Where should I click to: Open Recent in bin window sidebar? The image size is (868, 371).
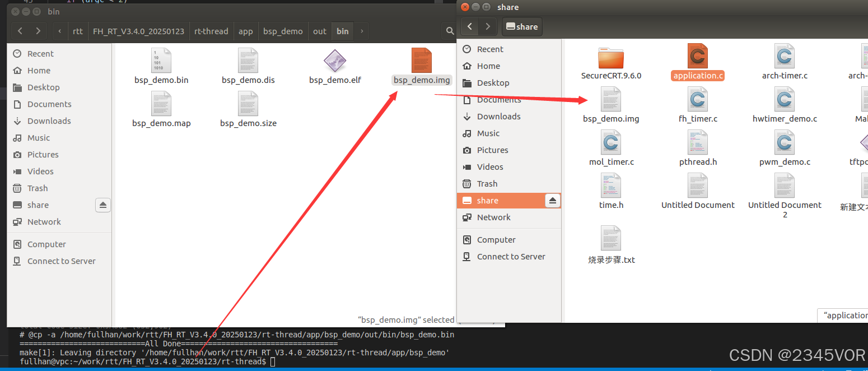click(59, 54)
